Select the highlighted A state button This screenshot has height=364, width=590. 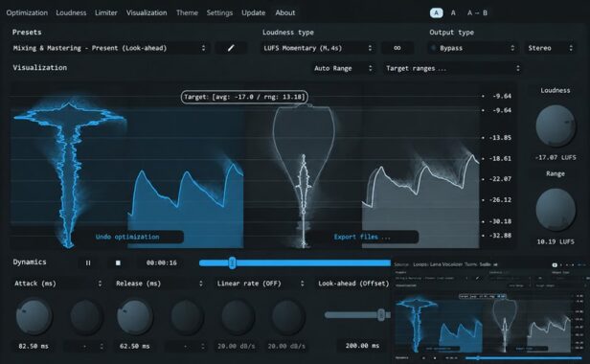click(436, 12)
